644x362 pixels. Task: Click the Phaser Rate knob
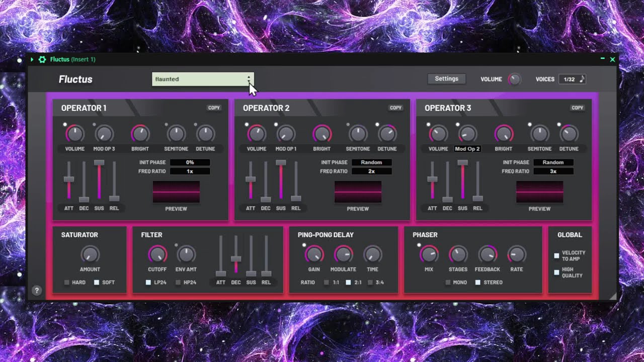[517, 254]
